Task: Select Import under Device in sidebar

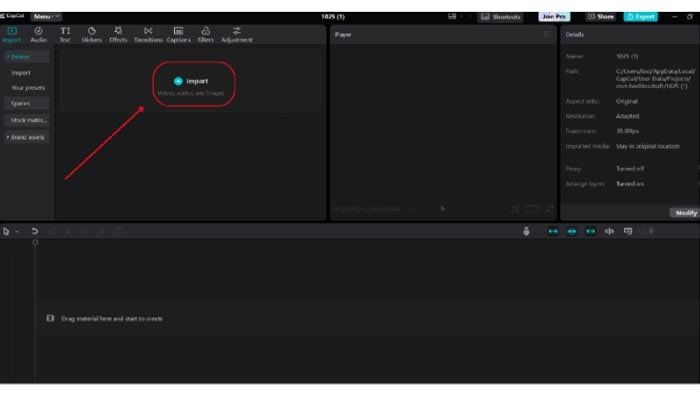Action: pyautogui.click(x=21, y=73)
